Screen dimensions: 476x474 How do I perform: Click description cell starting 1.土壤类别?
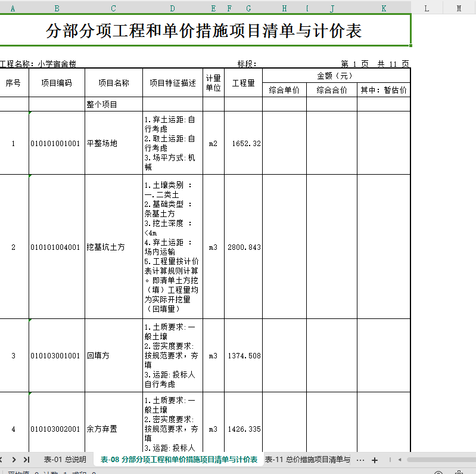coord(172,247)
